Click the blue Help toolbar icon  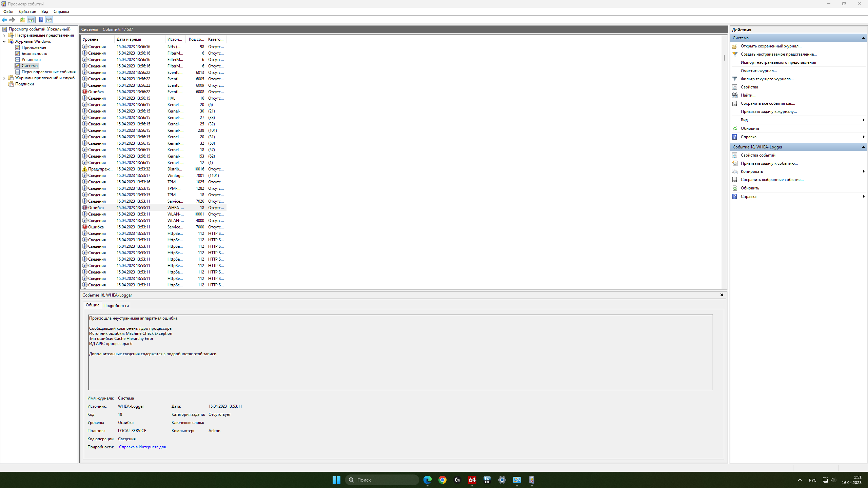(41, 20)
